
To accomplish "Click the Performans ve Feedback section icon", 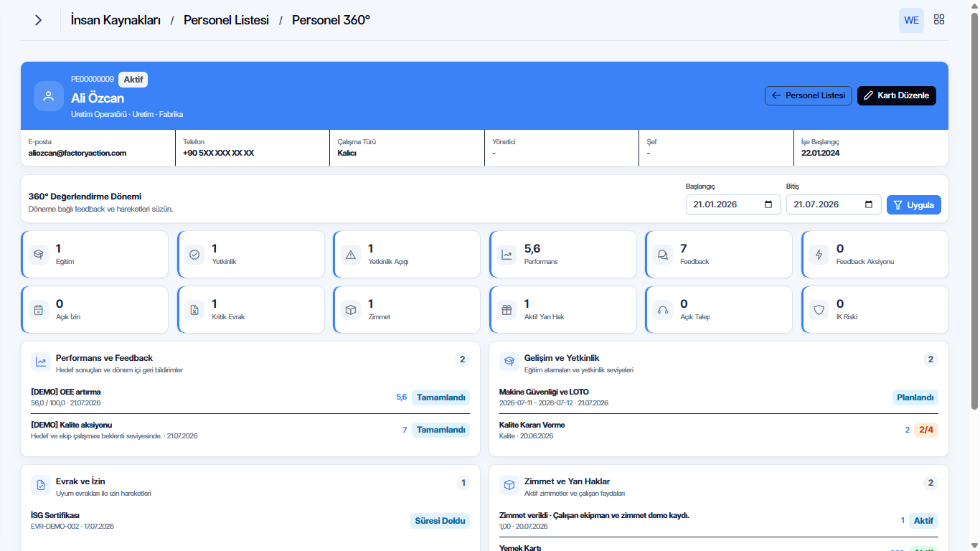I will 41,362.
